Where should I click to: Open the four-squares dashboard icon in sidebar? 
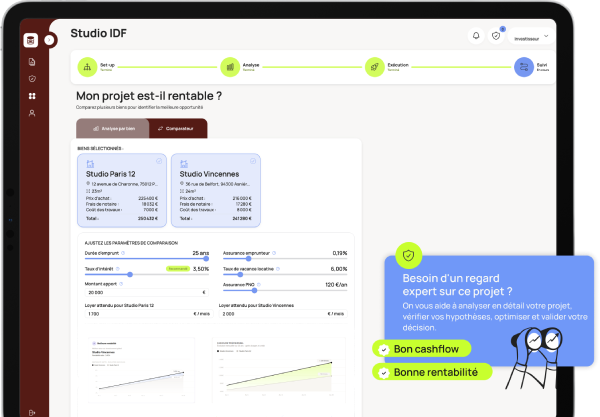[32, 96]
